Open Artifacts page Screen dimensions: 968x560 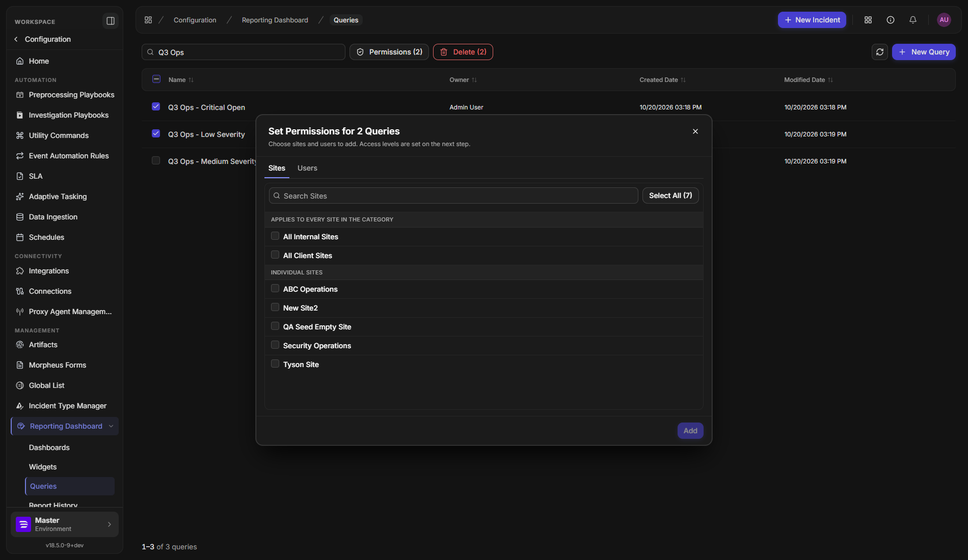[x=65, y=345]
